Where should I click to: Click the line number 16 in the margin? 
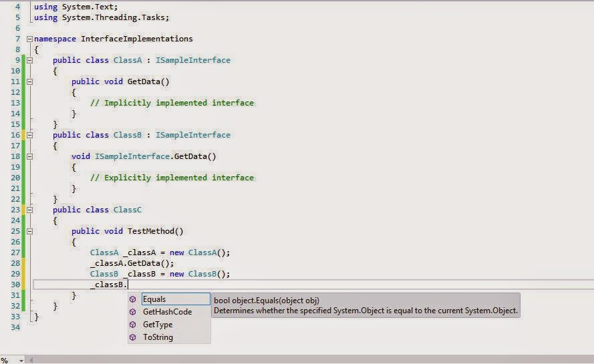tap(15, 135)
